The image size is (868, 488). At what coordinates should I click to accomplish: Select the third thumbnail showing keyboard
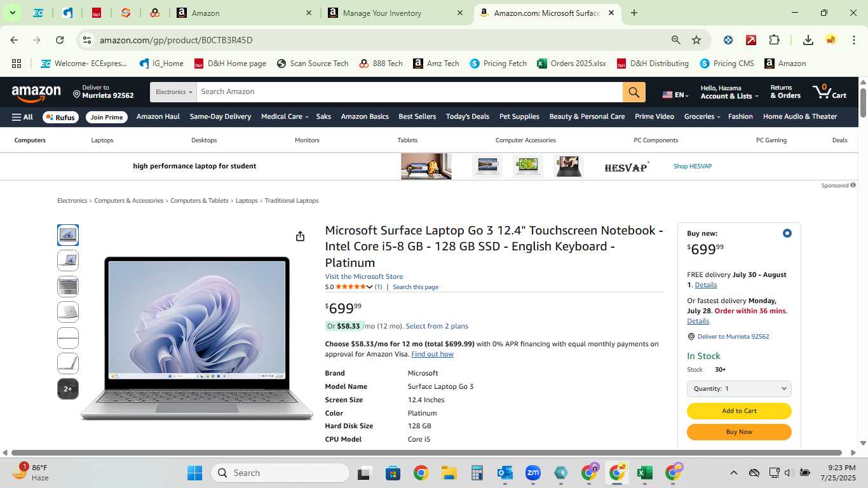tap(68, 287)
